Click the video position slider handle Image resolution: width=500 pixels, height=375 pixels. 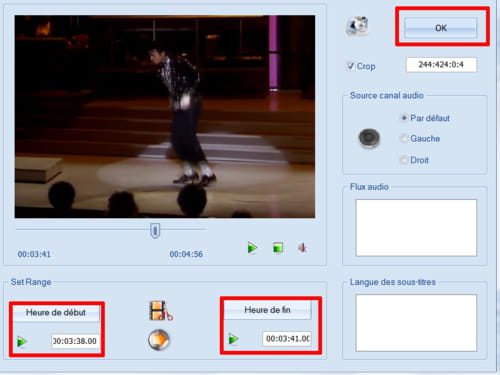155,231
